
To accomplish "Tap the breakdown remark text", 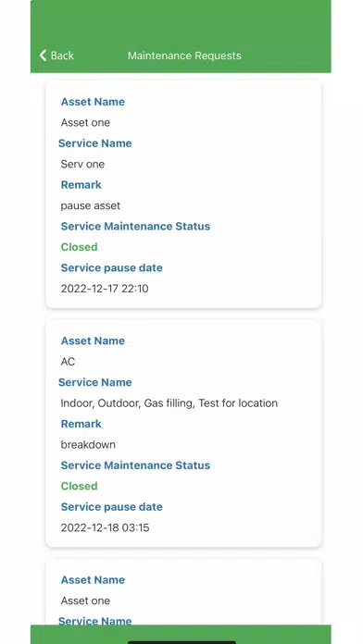I will 88,444.
